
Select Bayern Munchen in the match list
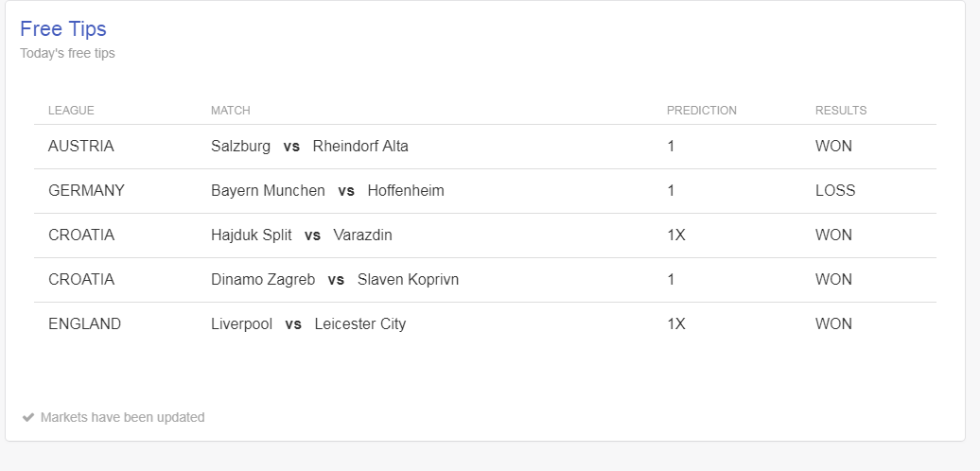tap(268, 190)
